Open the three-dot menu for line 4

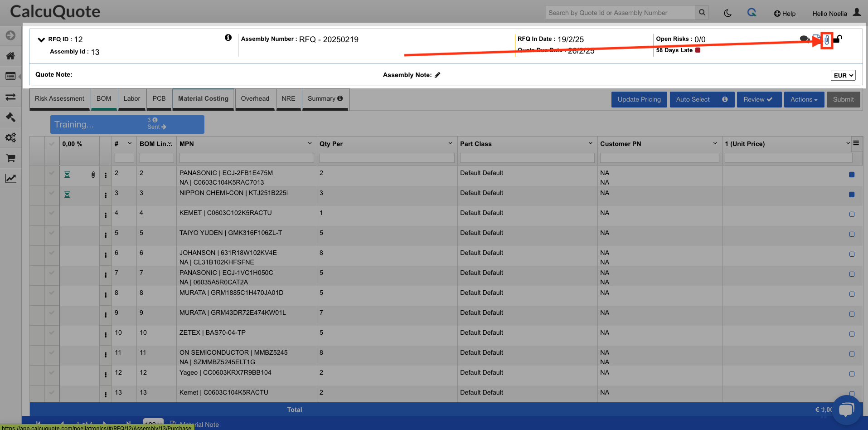click(106, 215)
